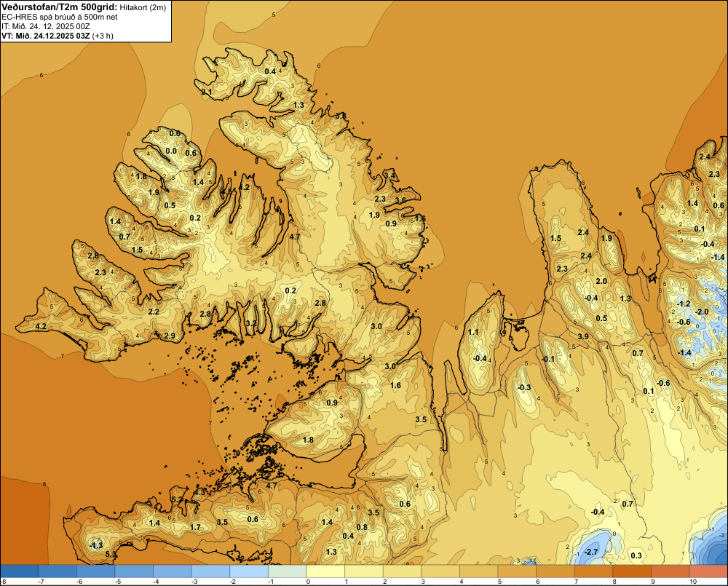Screen dimensions: 728x586
Task: Click the title text "Veðurstofan/T2m 500grid:"
Action: [x=60, y=7]
